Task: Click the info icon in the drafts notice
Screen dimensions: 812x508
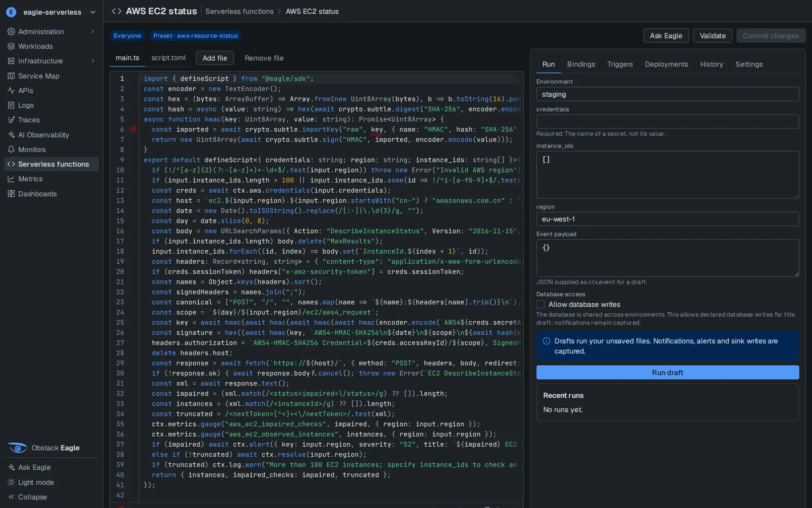Action: coord(546,341)
